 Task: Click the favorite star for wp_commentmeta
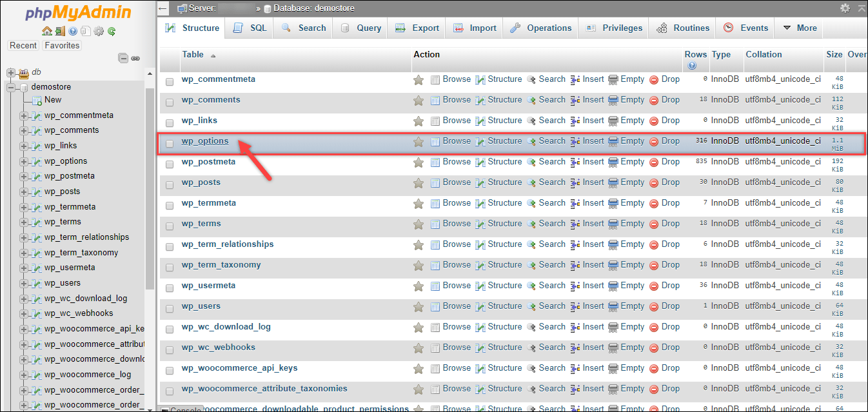click(x=419, y=80)
